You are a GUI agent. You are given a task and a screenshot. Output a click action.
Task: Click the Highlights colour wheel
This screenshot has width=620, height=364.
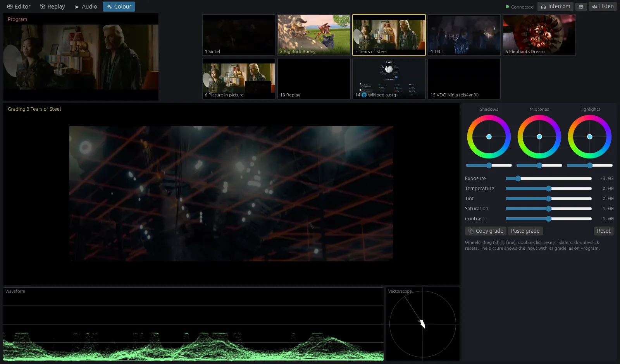[x=590, y=137]
